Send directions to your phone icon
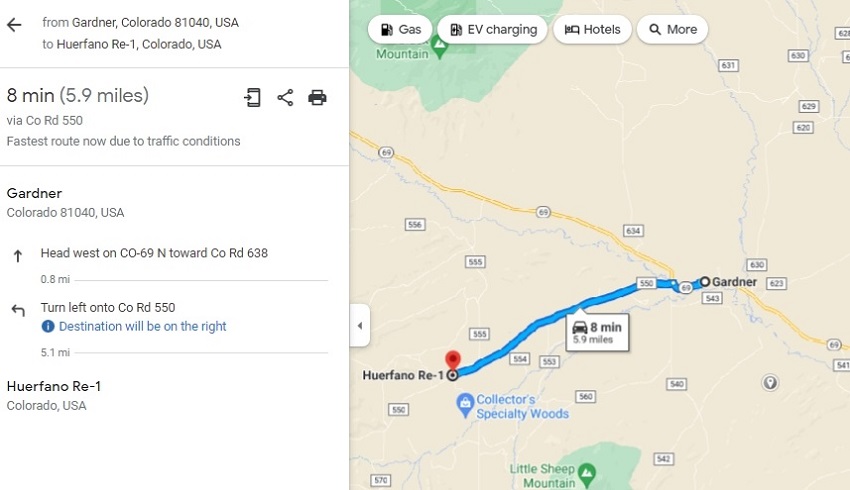Viewport: 850px width, 490px height. pos(253,97)
